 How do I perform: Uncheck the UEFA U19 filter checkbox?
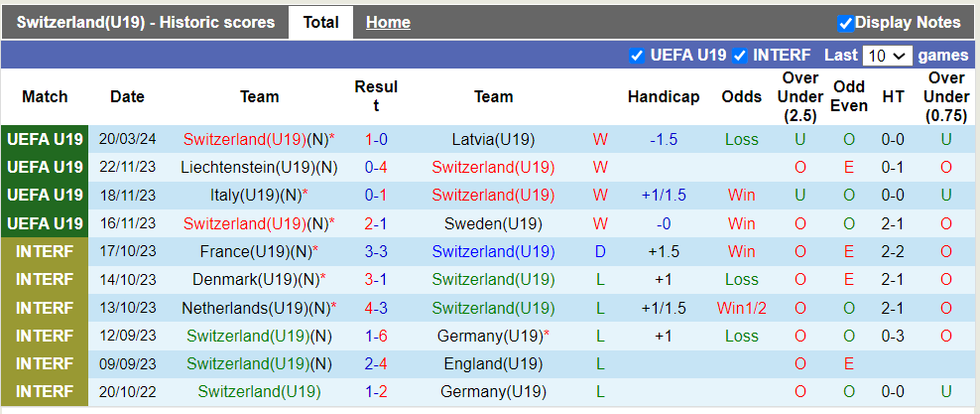637,56
